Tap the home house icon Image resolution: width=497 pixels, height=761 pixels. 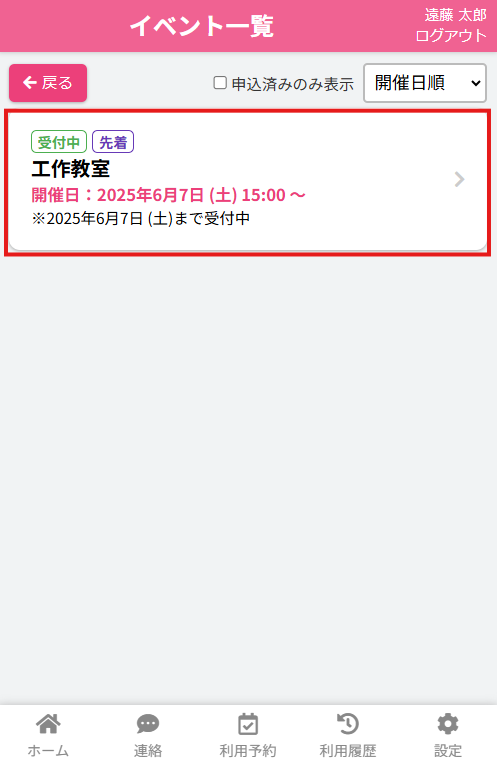(x=48, y=724)
